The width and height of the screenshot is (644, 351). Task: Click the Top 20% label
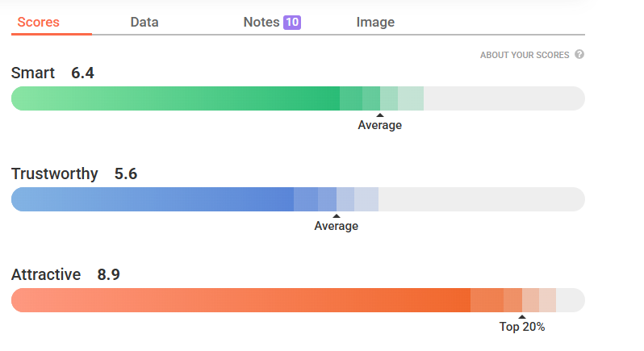pyautogui.click(x=522, y=327)
